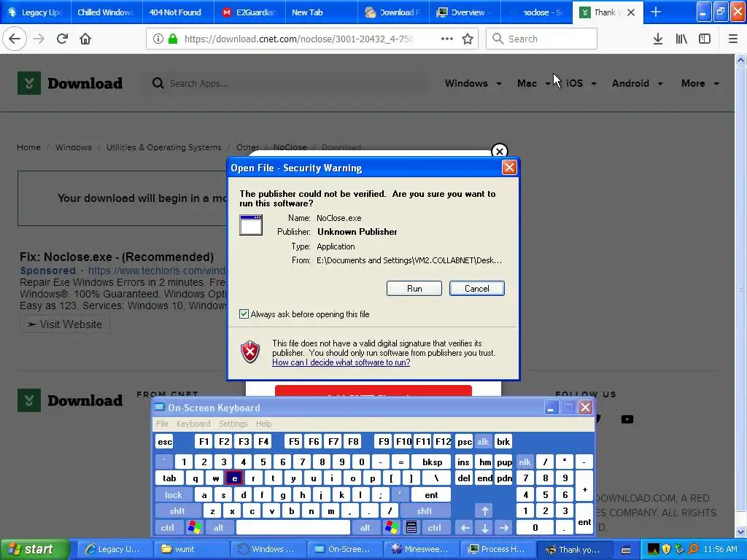Go to the Firefox home page icon
The width and height of the screenshot is (747, 560).
coord(85,39)
